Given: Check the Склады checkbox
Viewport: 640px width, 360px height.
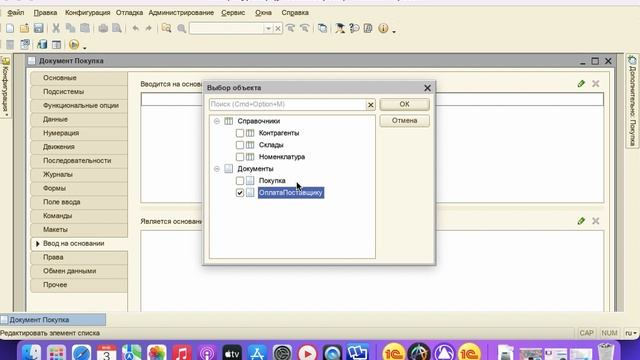Looking at the screenshot, I should 240,145.
